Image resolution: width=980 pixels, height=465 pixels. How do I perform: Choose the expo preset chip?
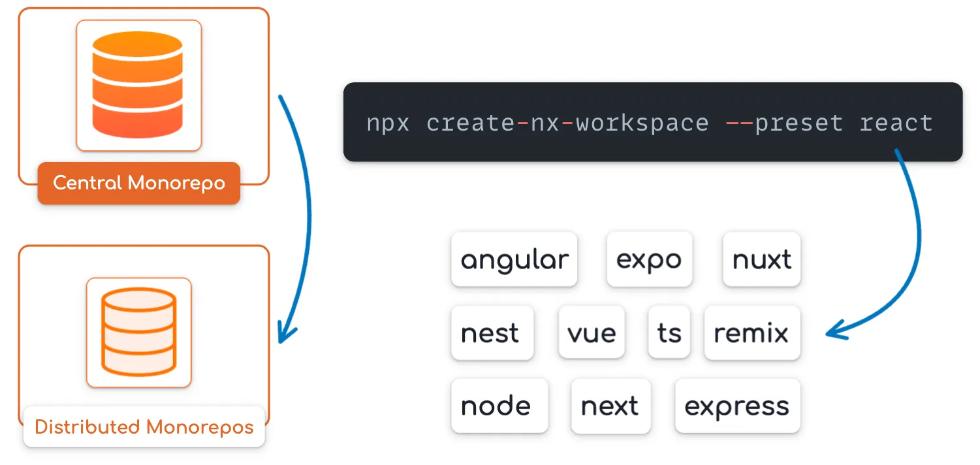pos(649,259)
